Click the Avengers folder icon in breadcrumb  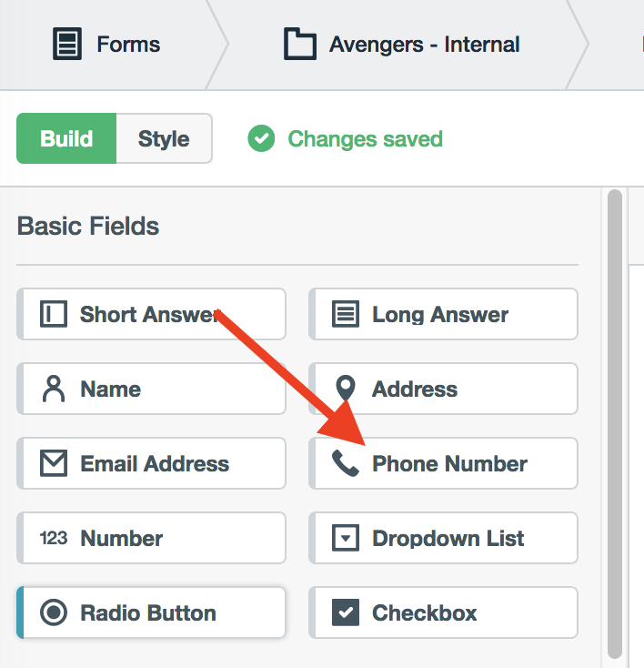pyautogui.click(x=299, y=44)
